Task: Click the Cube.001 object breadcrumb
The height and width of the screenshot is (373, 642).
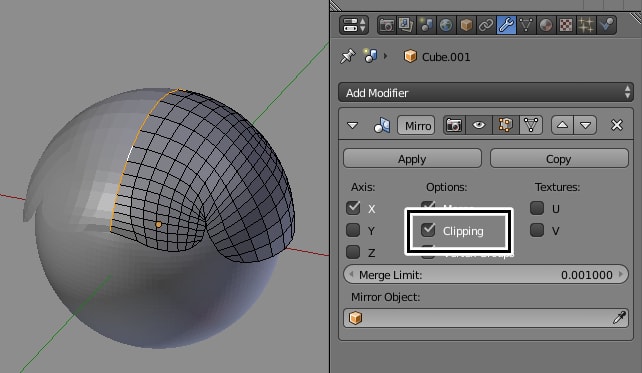Action: (437, 57)
